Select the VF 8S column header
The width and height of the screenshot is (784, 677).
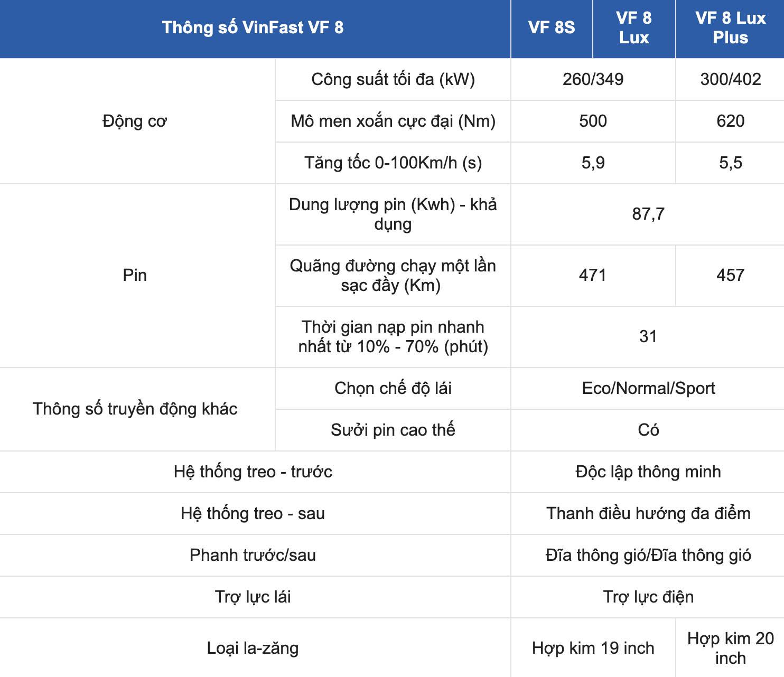(x=552, y=27)
